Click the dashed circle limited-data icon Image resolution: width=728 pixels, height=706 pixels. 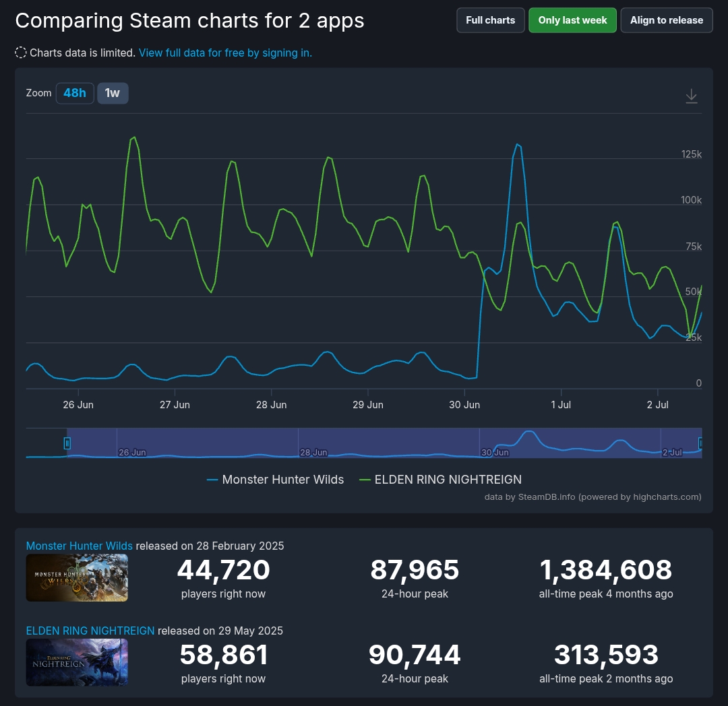[21, 53]
